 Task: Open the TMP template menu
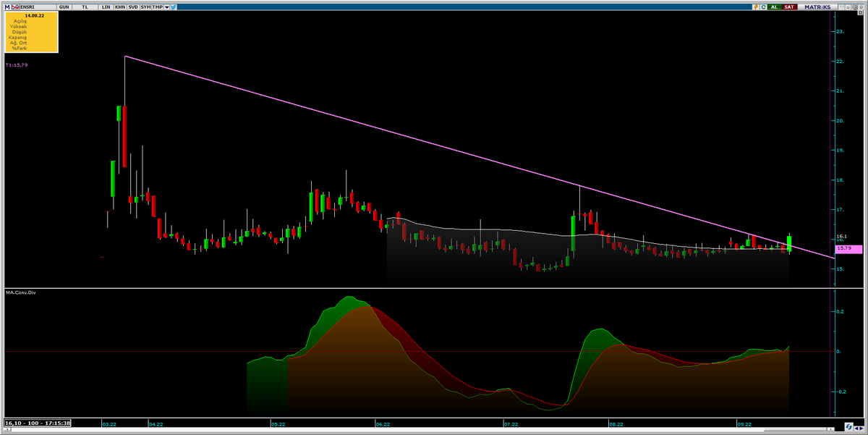point(158,7)
